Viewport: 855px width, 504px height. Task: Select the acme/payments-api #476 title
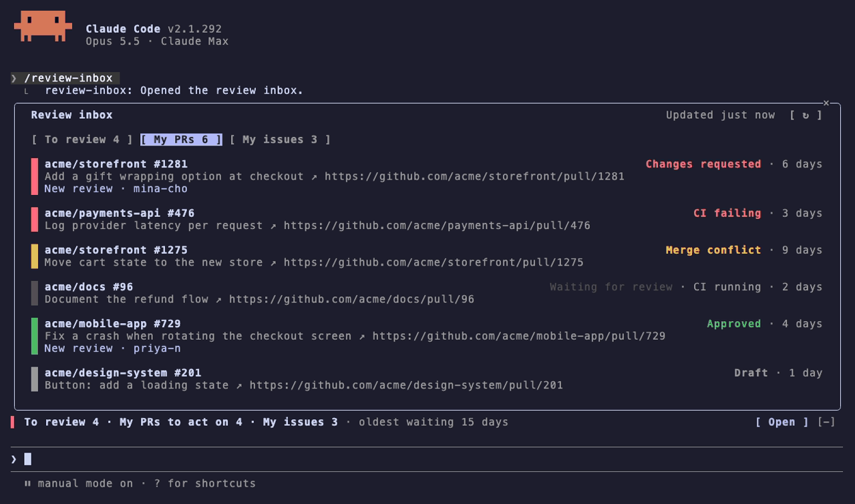coord(120,214)
